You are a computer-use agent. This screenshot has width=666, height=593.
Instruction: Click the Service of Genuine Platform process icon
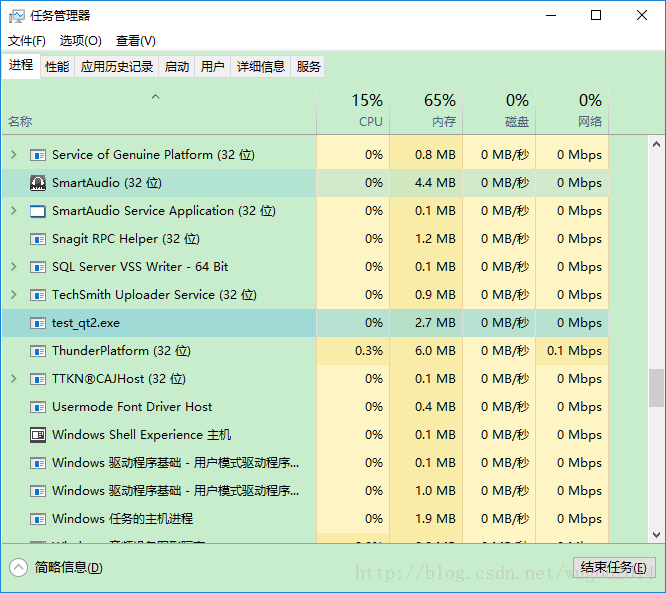click(x=38, y=155)
